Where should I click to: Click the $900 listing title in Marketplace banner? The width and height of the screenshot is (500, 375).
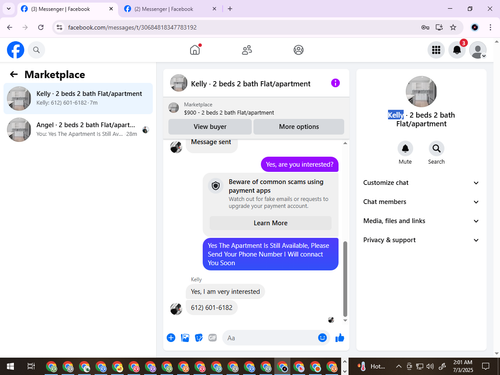[x=229, y=113]
